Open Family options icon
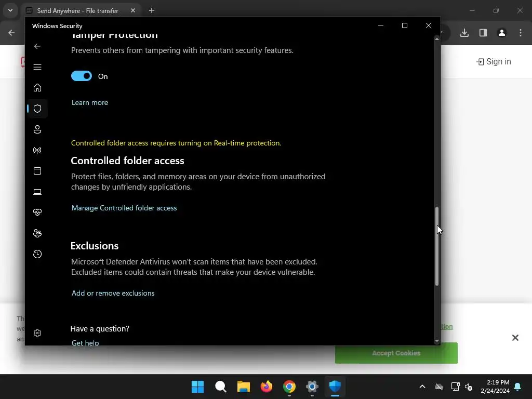This screenshot has width=532, height=399. [37, 233]
